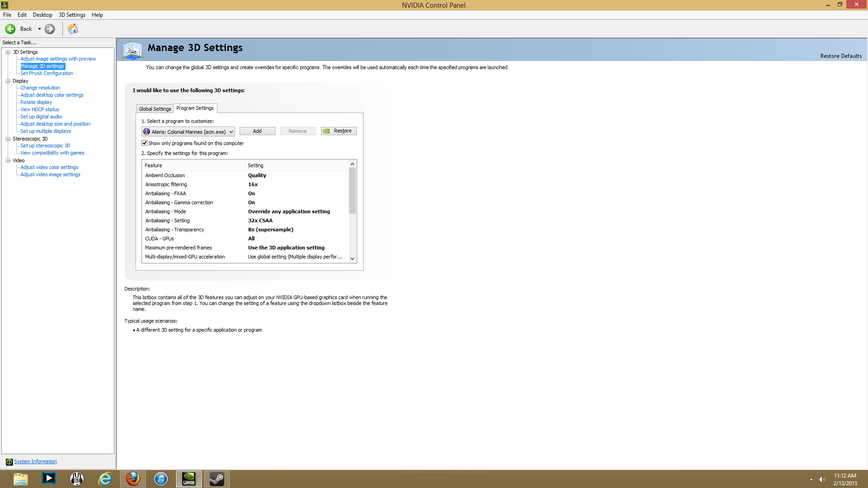Image resolution: width=868 pixels, height=488 pixels.
Task: Open Firefox from the taskbar
Action: 132,479
